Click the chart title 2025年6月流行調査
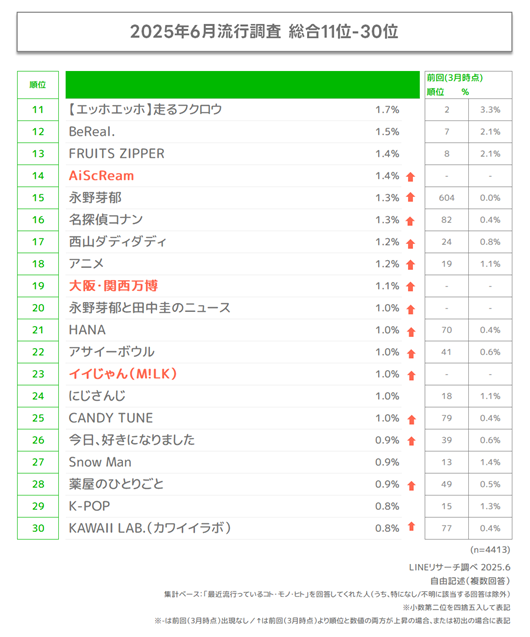 [206, 32]
